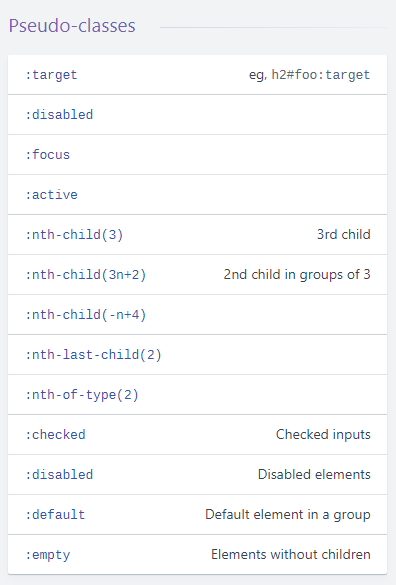Select the :default selector code

click(55, 514)
